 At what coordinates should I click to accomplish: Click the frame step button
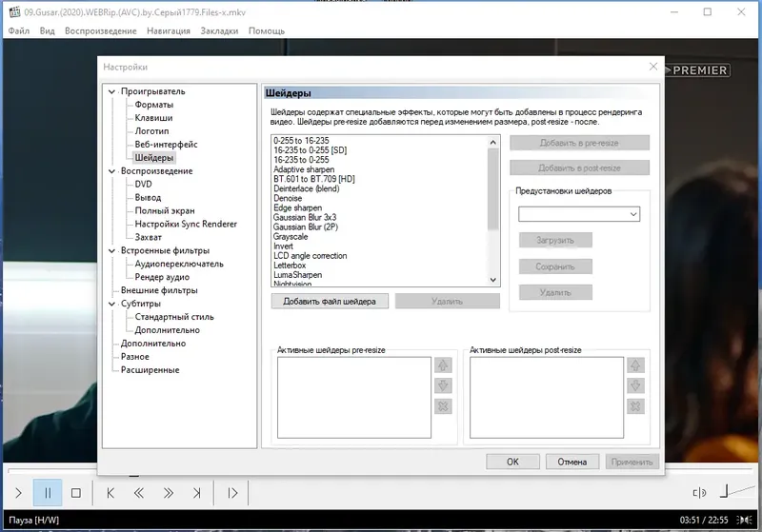pyautogui.click(x=232, y=493)
